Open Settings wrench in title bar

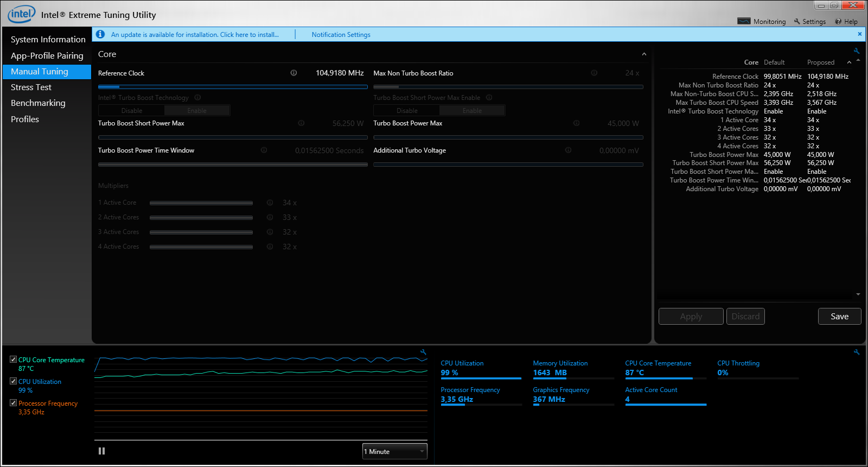[797, 22]
